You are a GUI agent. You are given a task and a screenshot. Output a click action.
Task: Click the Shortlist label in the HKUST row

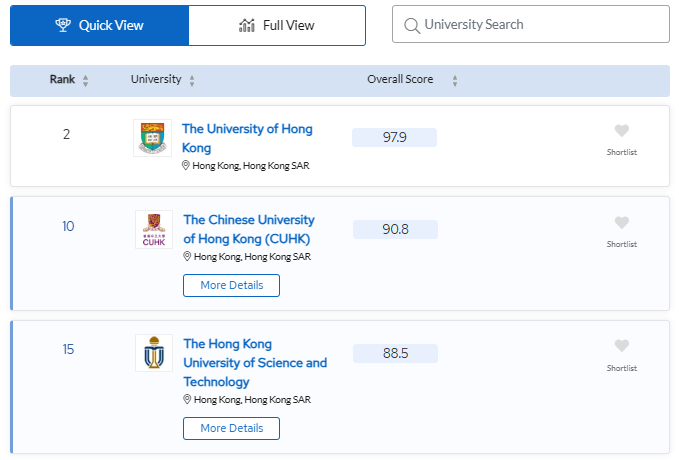[x=622, y=368]
